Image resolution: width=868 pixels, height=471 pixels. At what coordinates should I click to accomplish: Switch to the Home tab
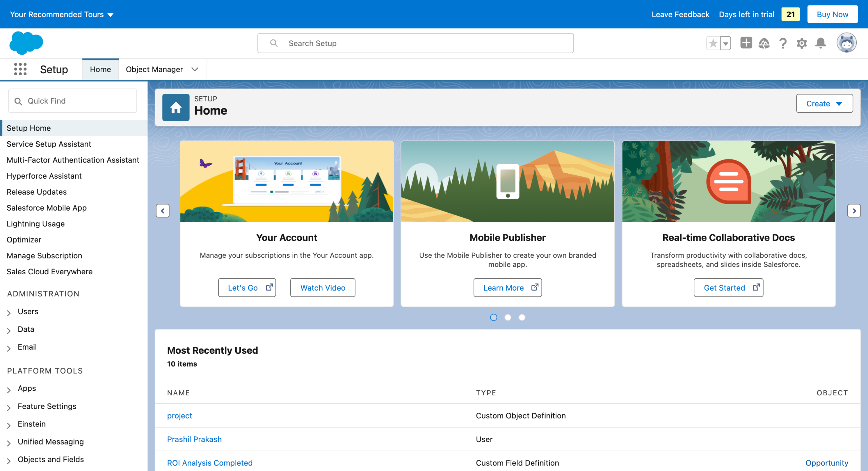coord(100,69)
